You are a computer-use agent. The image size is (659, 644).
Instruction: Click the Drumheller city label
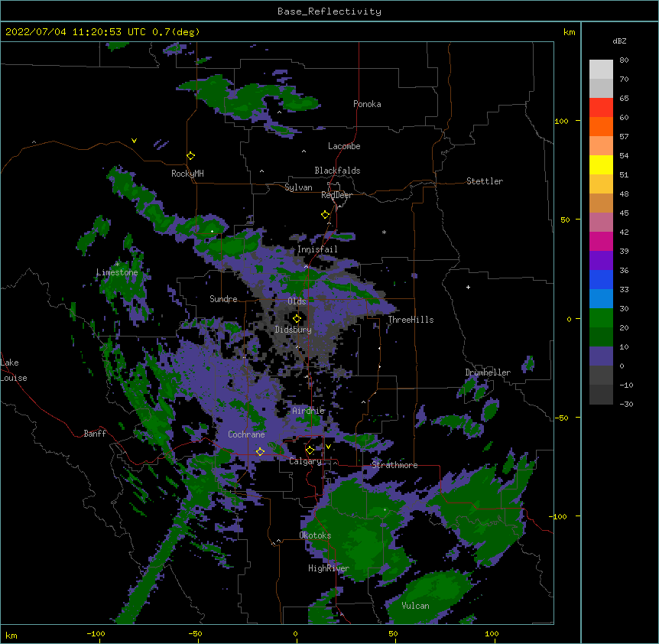click(488, 372)
